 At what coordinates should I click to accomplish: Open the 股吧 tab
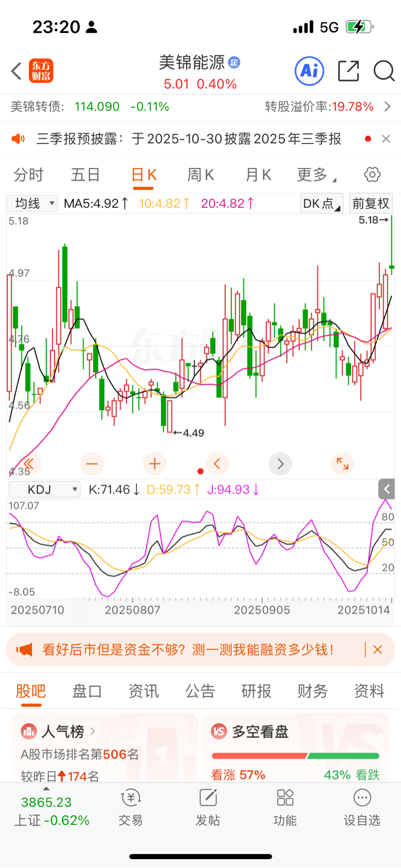coord(31,691)
